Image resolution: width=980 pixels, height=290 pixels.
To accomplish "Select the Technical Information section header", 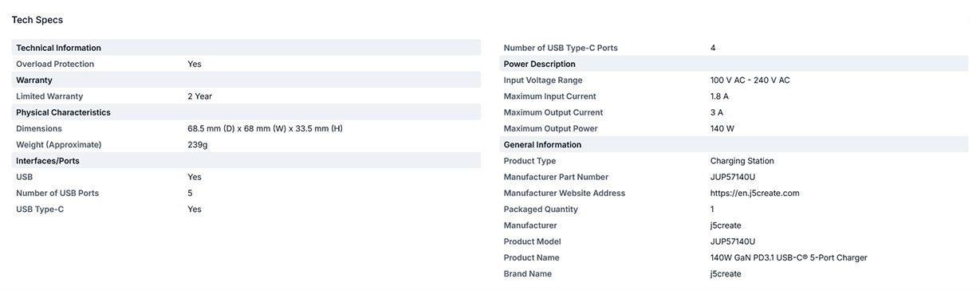I will [246, 48].
